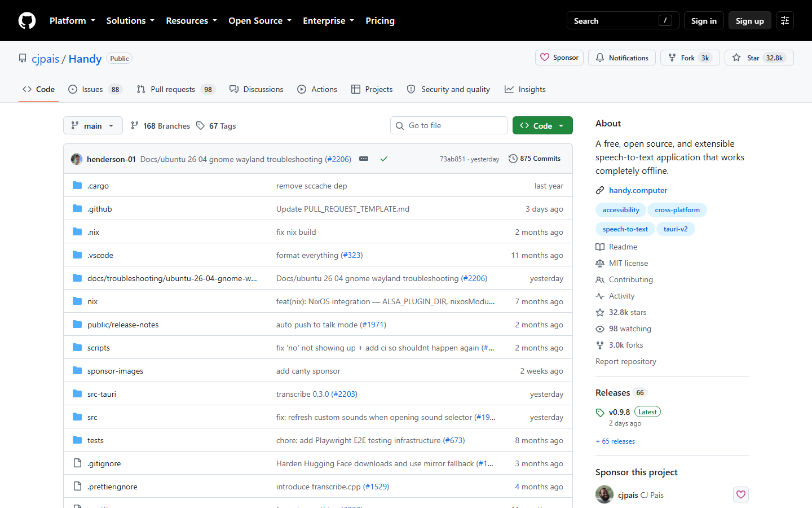Click Sign in button
The height and width of the screenshot is (508, 812).
pos(704,21)
